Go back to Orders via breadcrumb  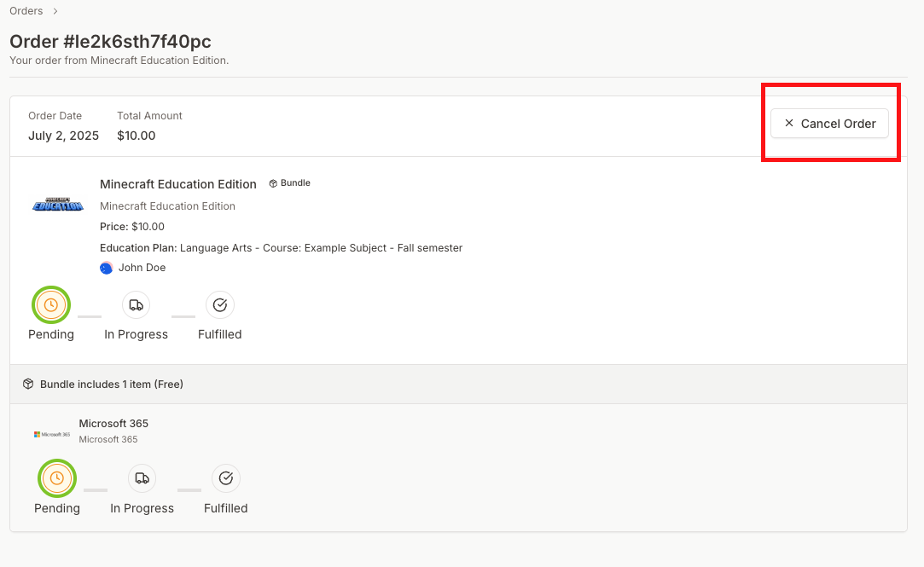coord(26,11)
